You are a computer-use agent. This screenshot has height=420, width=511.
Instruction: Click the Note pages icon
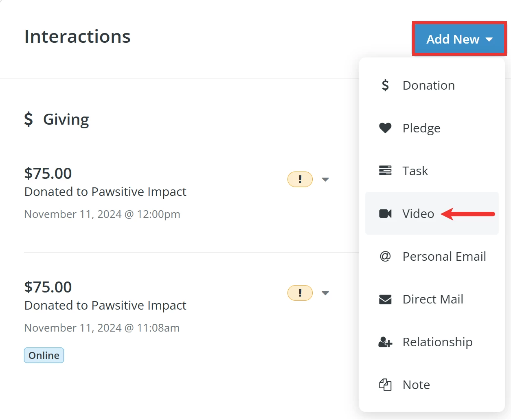coord(385,385)
